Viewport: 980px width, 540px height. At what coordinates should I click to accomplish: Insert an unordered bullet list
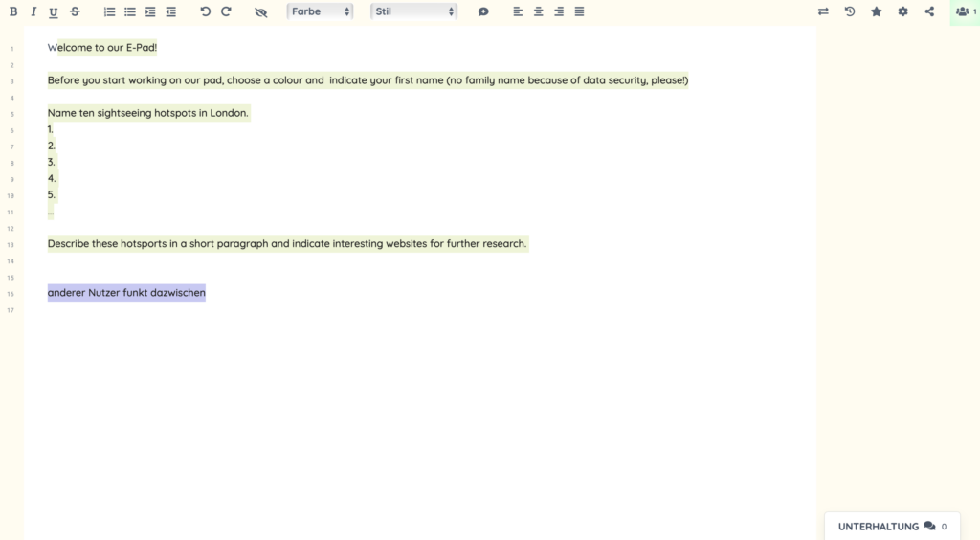pyautogui.click(x=130, y=11)
